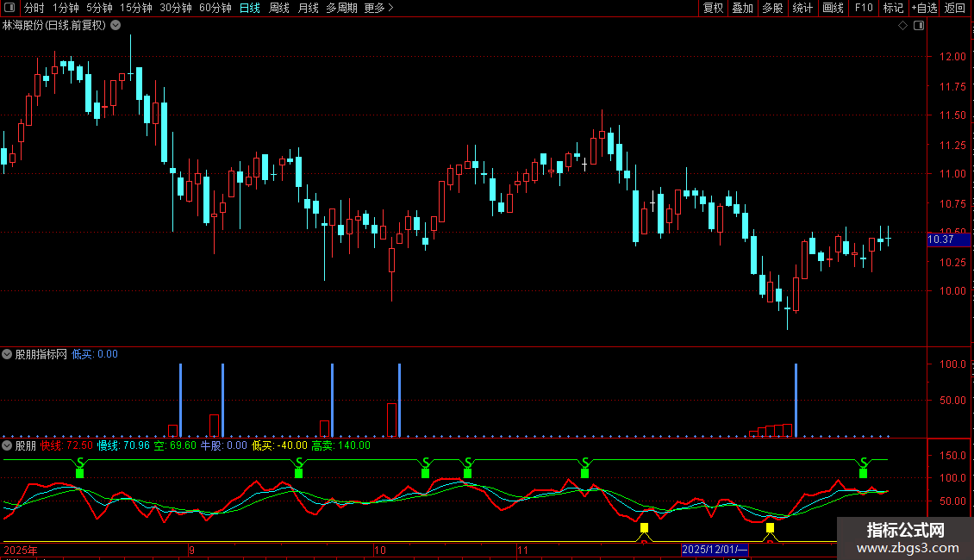The image size is (974, 560).
Task: Click the 叠加 overlay button
Action: click(x=743, y=8)
